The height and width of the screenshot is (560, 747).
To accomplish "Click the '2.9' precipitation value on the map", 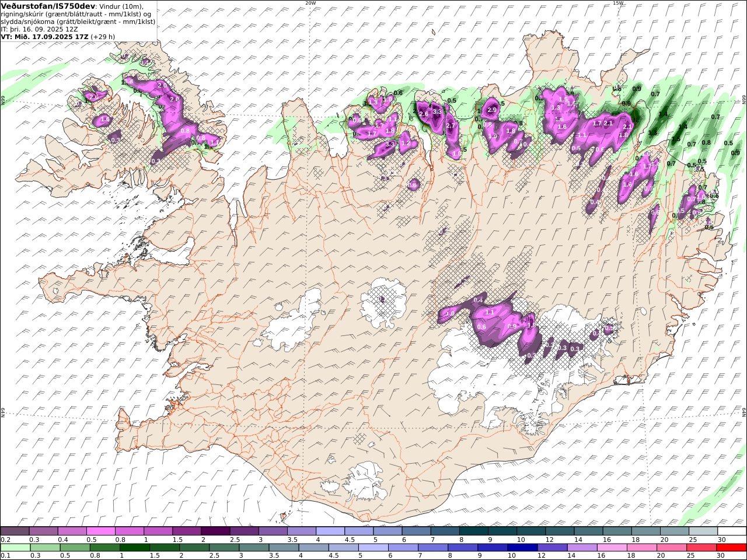I will [x=491, y=110].
